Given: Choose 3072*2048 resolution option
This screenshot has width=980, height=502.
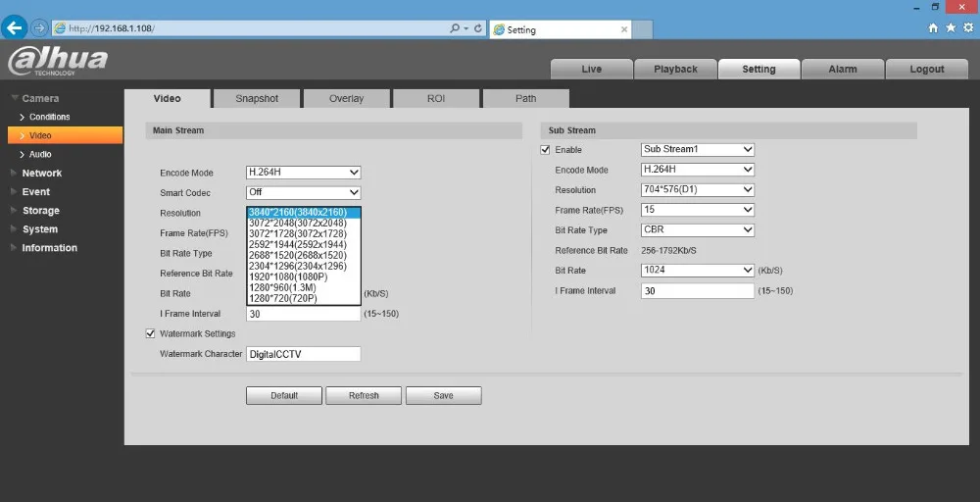Looking at the screenshot, I should coord(304,224).
